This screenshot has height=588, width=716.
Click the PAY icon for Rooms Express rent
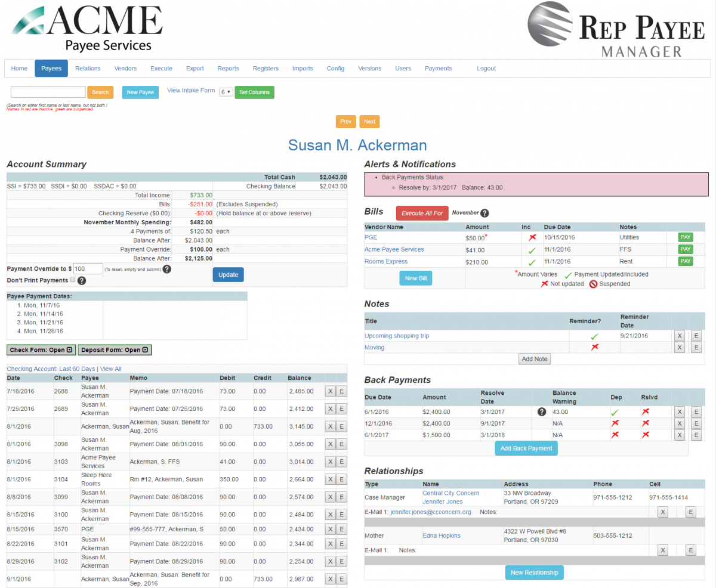click(x=685, y=261)
